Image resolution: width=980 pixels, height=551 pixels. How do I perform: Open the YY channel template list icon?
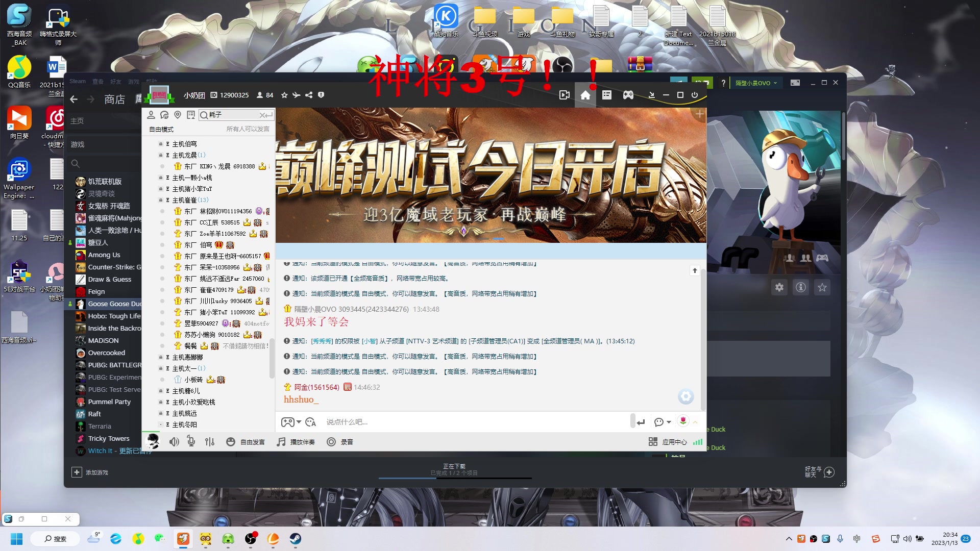pyautogui.click(x=606, y=95)
